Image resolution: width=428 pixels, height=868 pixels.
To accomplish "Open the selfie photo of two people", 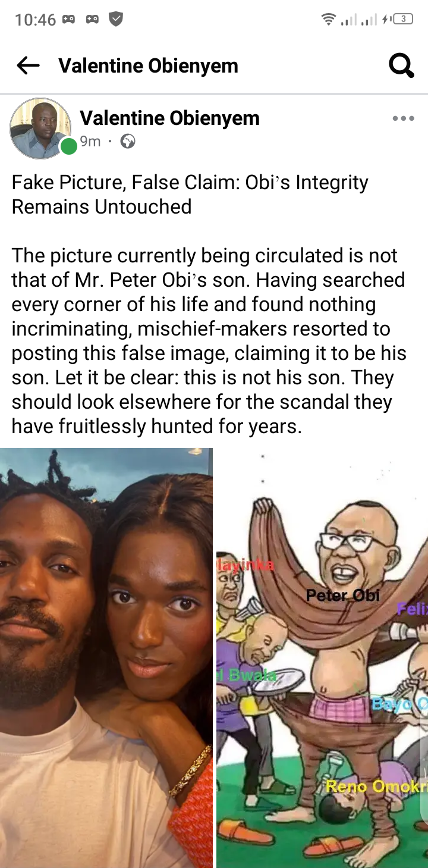I will (106, 657).
